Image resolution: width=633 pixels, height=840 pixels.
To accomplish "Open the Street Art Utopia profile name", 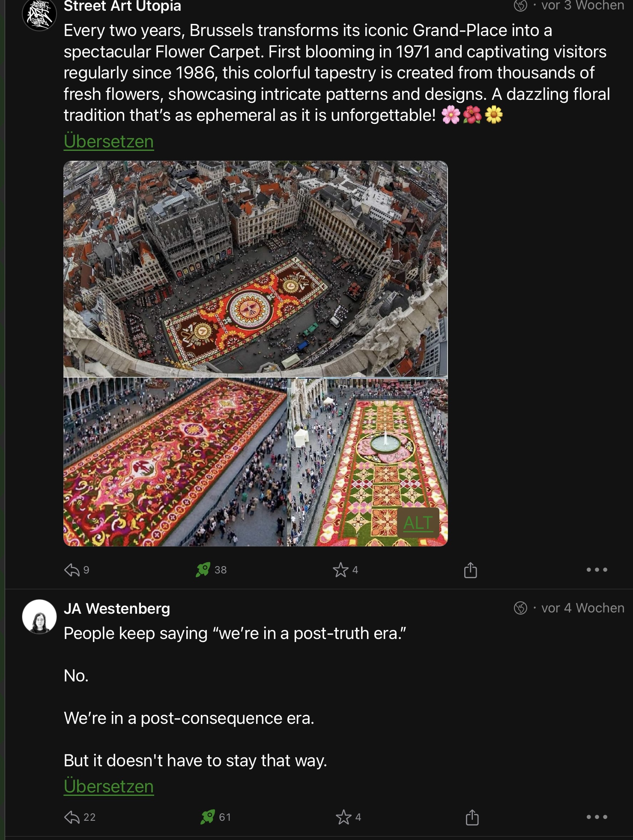I will [122, 6].
